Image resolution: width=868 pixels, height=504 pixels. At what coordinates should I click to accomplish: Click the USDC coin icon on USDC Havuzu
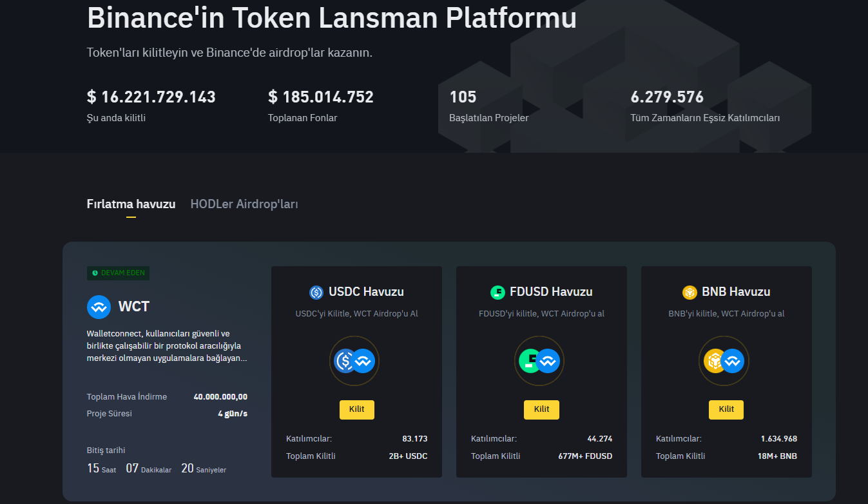pyautogui.click(x=316, y=291)
